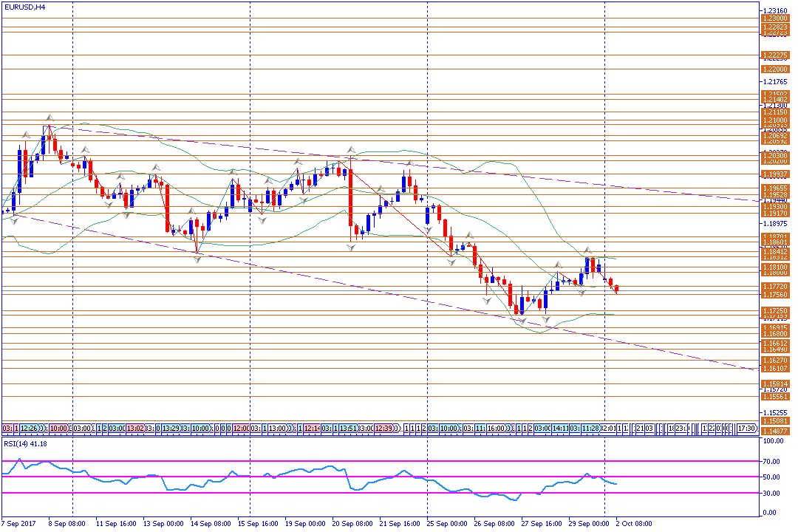Select the 1.22275 price level label
The width and height of the screenshot is (798, 532).
(775, 55)
